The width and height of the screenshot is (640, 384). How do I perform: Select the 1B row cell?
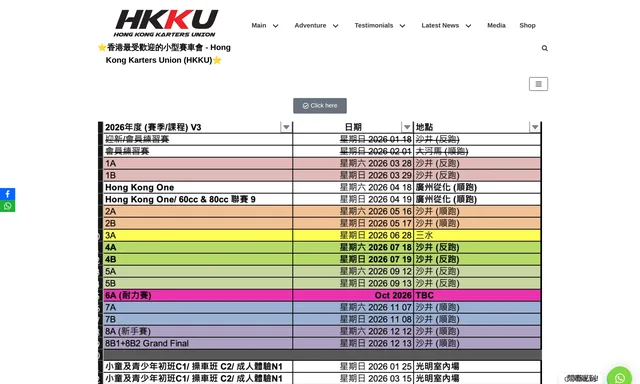[x=198, y=175]
